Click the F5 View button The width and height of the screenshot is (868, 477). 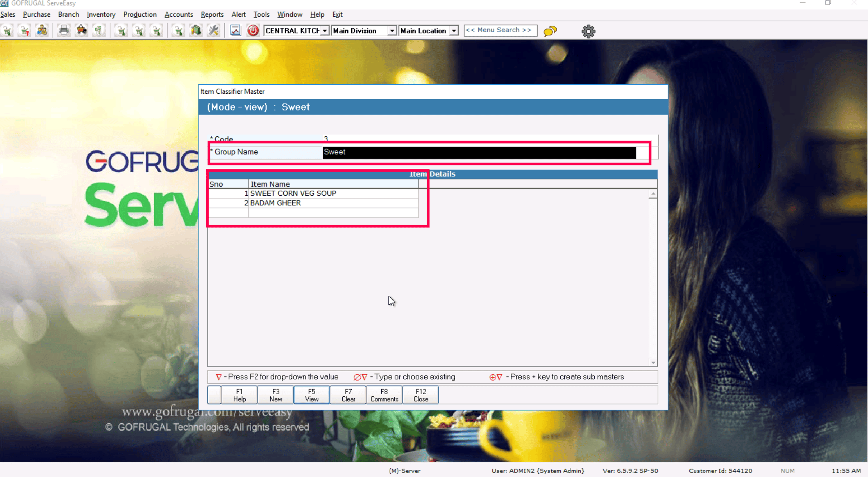tap(312, 395)
